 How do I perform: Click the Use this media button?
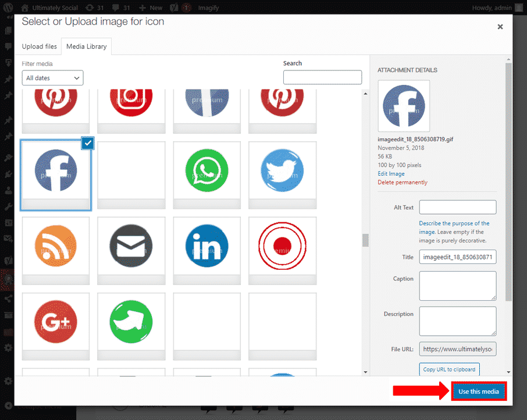[x=479, y=391]
